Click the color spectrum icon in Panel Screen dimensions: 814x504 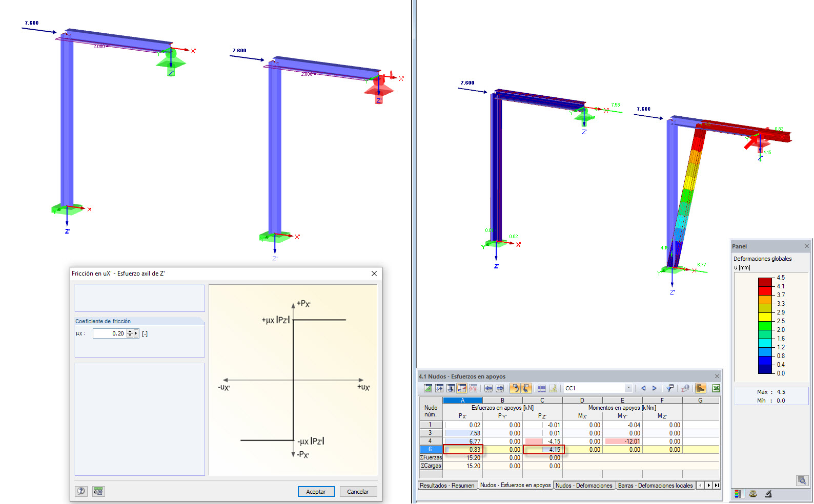738,494
